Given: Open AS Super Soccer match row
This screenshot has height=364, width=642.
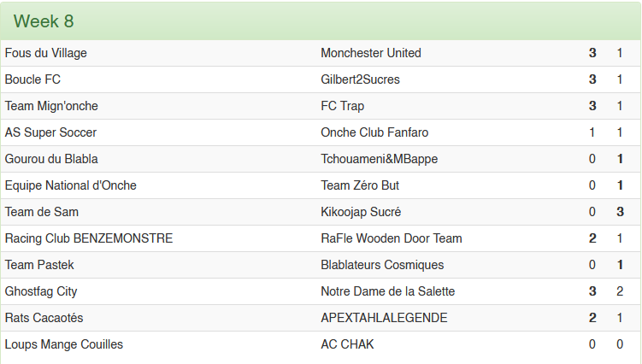Looking at the screenshot, I should (x=50, y=132).
